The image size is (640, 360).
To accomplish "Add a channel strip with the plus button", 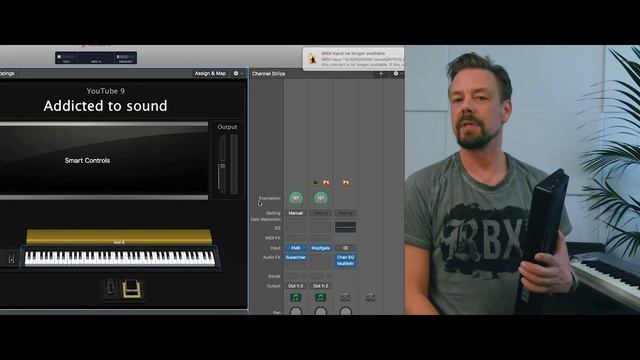I will [x=381, y=73].
